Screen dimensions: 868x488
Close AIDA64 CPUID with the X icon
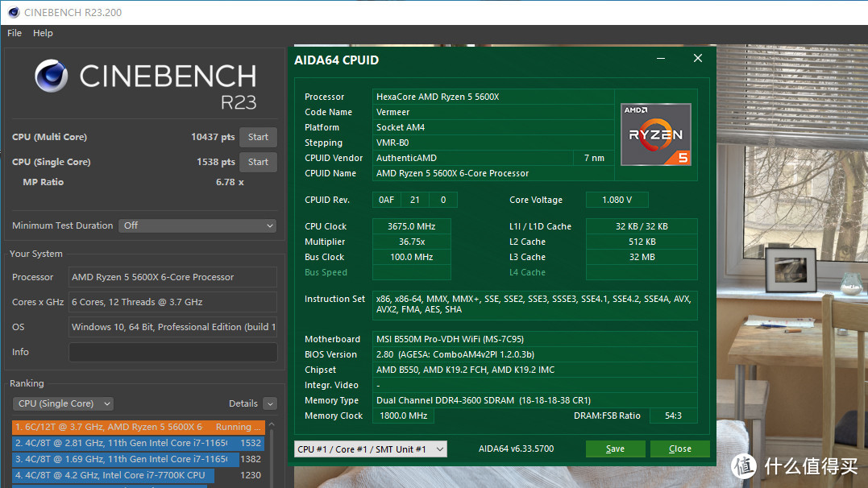(x=697, y=58)
